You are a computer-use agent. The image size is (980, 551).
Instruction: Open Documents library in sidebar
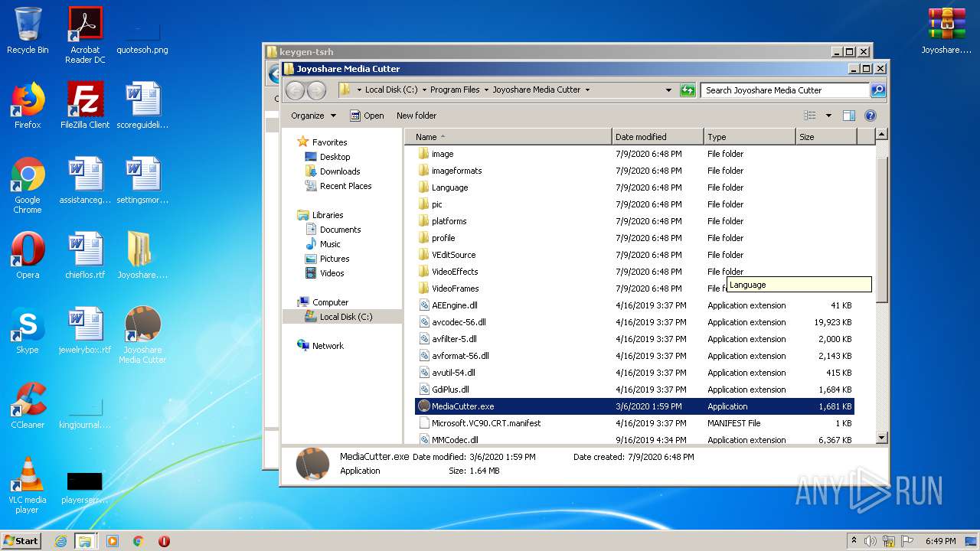tap(333, 230)
